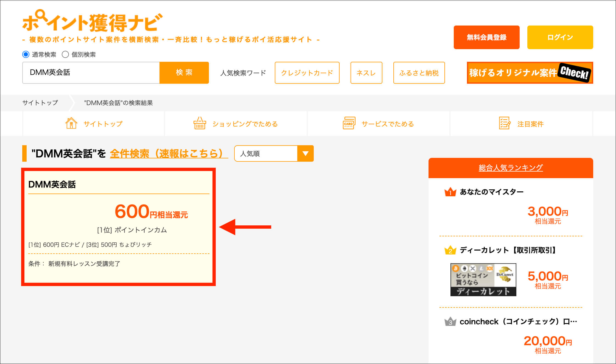The image size is (616, 364).
Task: Select the 個別検索 radio button
Action: pos(65,54)
